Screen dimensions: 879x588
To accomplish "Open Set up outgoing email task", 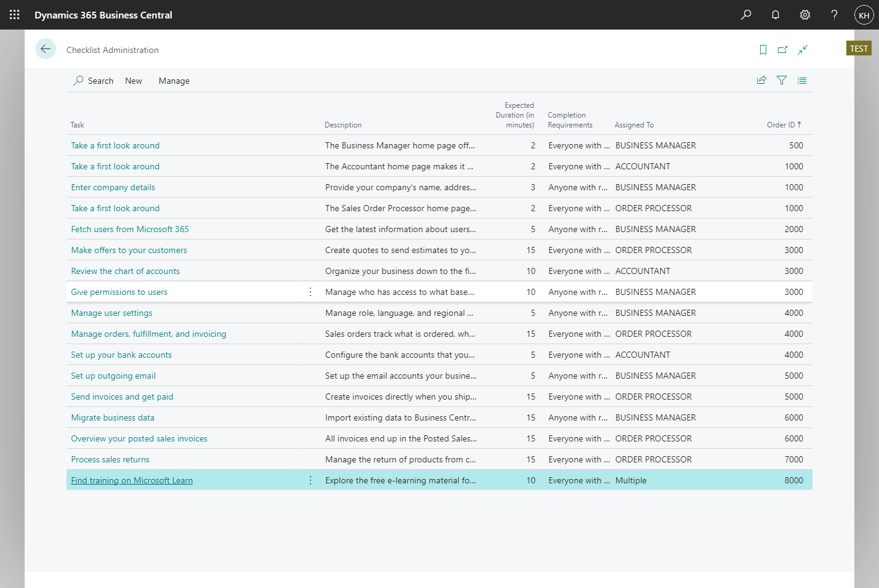I will (113, 376).
